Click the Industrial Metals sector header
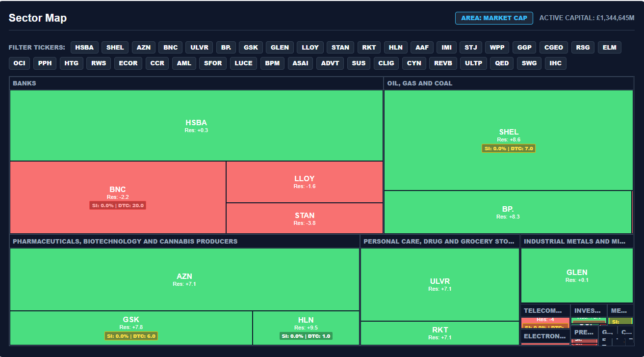 tap(577, 242)
